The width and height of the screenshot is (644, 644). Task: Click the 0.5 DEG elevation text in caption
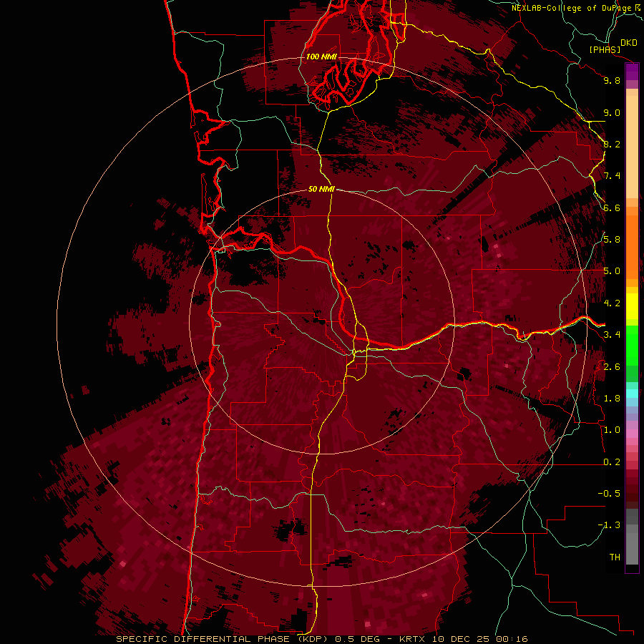359,639
